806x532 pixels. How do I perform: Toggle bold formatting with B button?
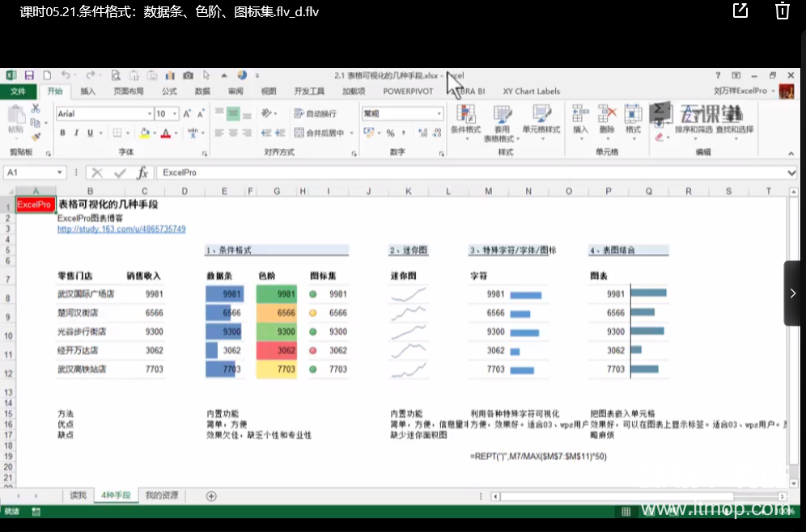pyautogui.click(x=62, y=133)
